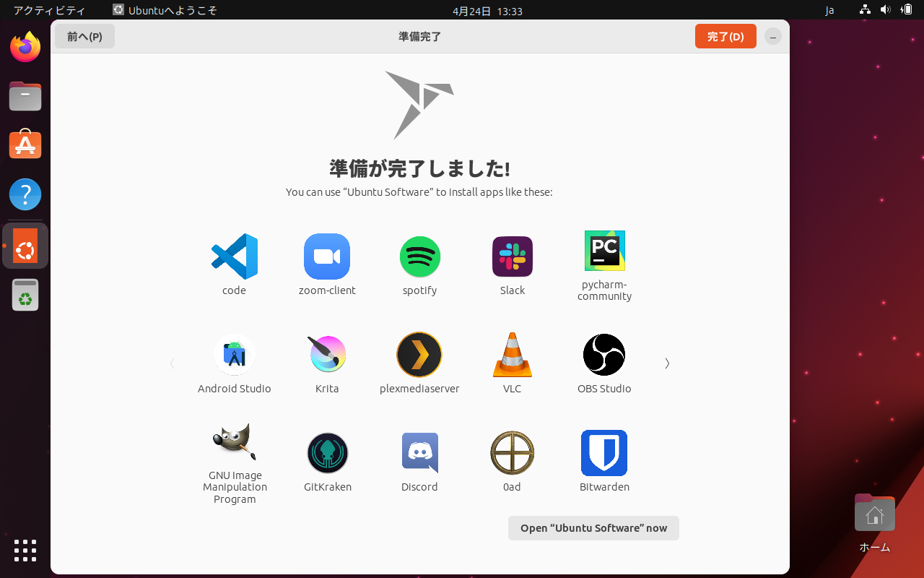Pick the Krita app icon
The height and width of the screenshot is (578, 924).
(x=327, y=355)
